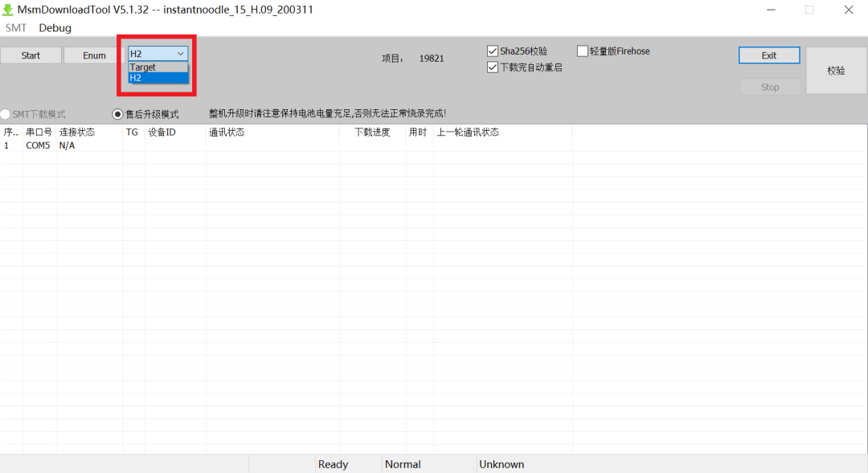This screenshot has height=473, width=868.
Task: Click the 上一轮通讯状态 column header
Action: coord(502,133)
